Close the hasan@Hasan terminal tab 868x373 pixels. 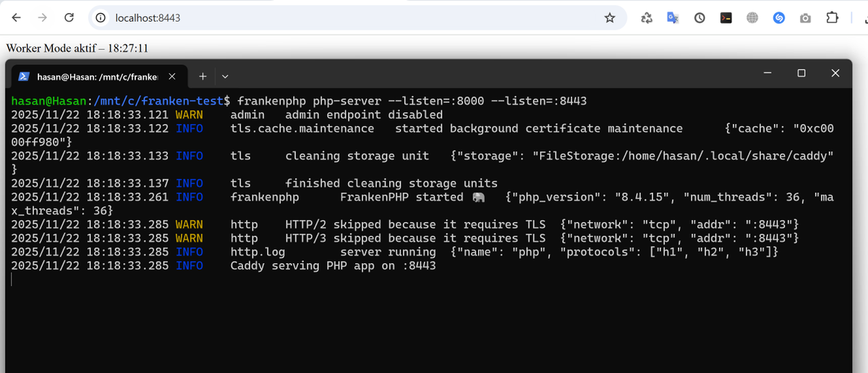point(171,76)
